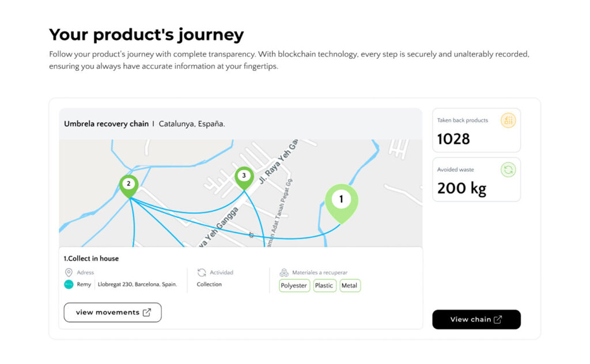Click the materials icon beside Materiales a recuperar
The height and width of the screenshot is (364, 590).
pos(284,272)
